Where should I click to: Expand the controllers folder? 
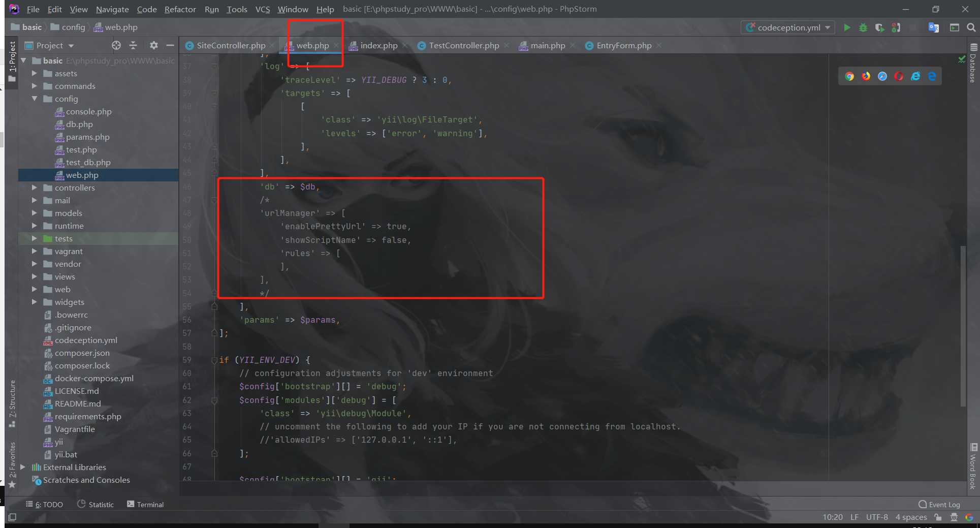35,188
